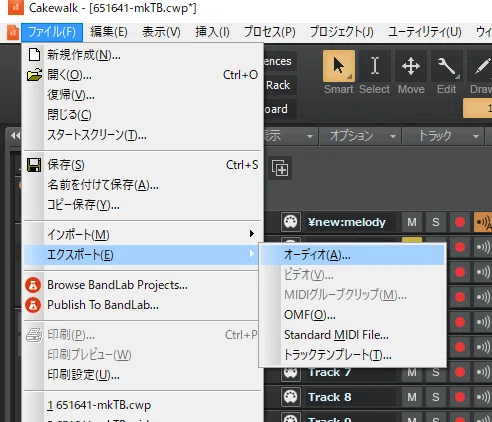Screen dimensions: 492x422
Task: Click the add track icon
Action: [x=280, y=168]
